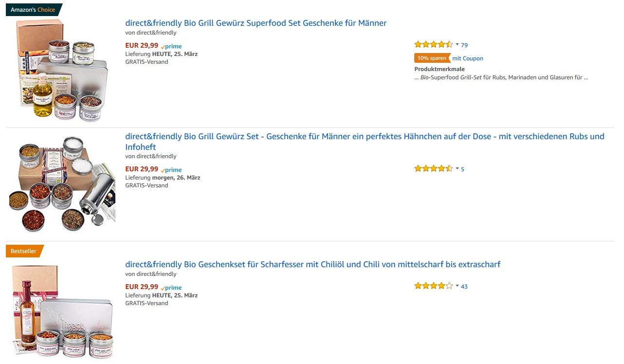The image size is (624, 364).
Task: Open the 43 customer reviews link
Action: (464, 287)
